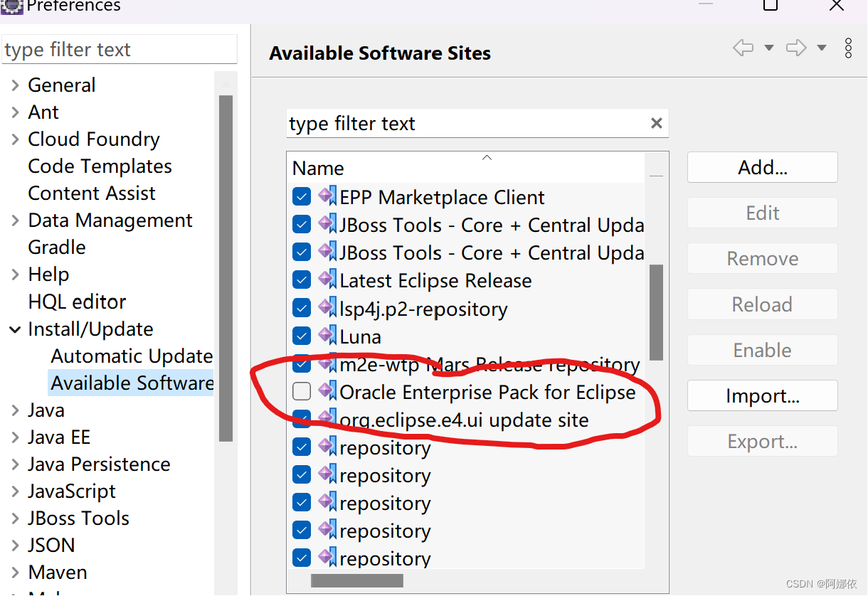868x596 pixels.
Task: Click the Edit button
Action: pyautogui.click(x=763, y=213)
